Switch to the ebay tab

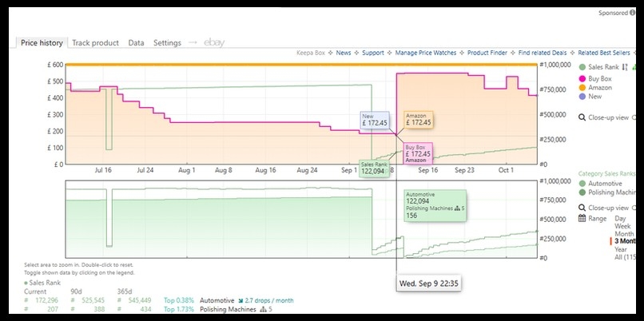click(x=214, y=42)
